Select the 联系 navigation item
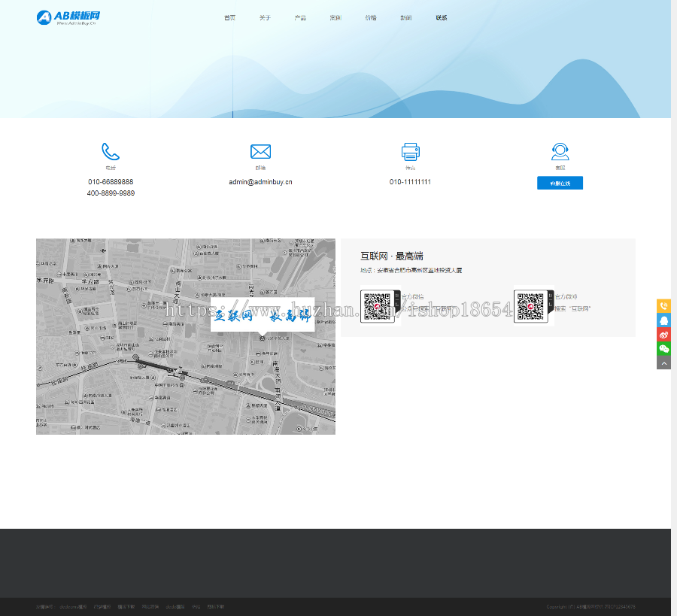The height and width of the screenshot is (616, 677). click(x=442, y=18)
